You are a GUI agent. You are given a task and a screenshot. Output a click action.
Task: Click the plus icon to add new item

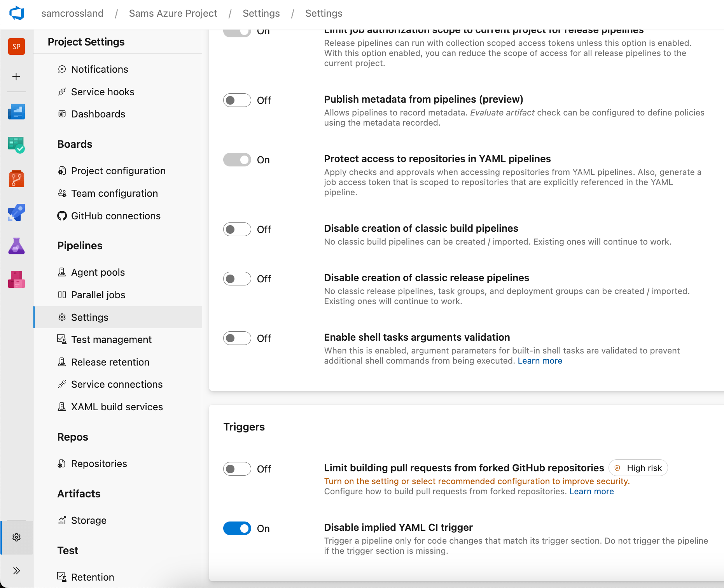[16, 77]
